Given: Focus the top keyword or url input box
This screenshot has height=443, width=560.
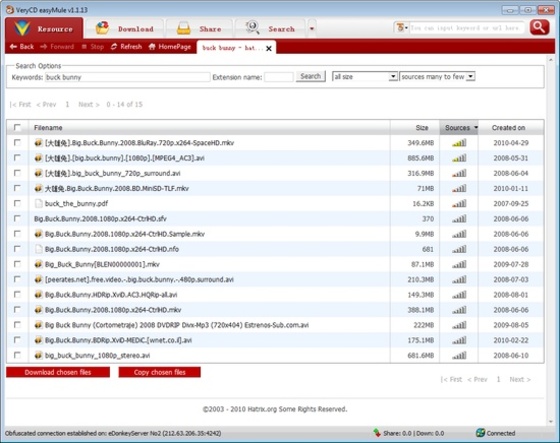Looking at the screenshot, I should click(466, 28).
